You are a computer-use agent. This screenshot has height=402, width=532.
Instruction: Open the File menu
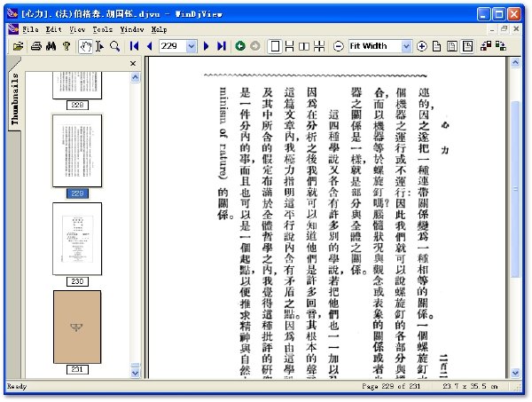[x=30, y=29]
